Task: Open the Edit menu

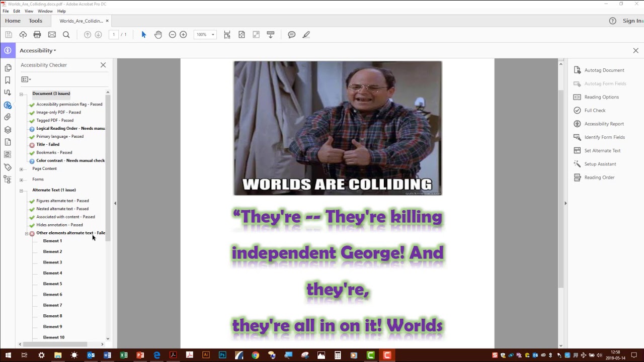Action: 17,11
